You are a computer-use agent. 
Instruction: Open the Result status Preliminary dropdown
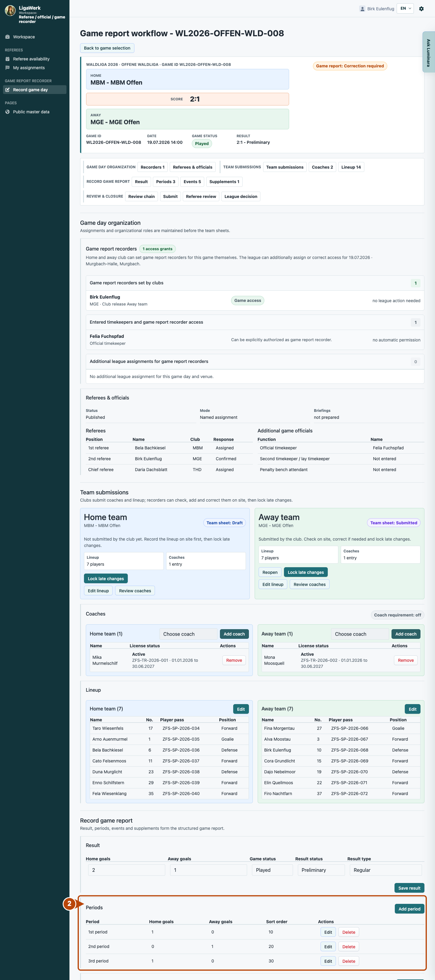pyautogui.click(x=321, y=870)
